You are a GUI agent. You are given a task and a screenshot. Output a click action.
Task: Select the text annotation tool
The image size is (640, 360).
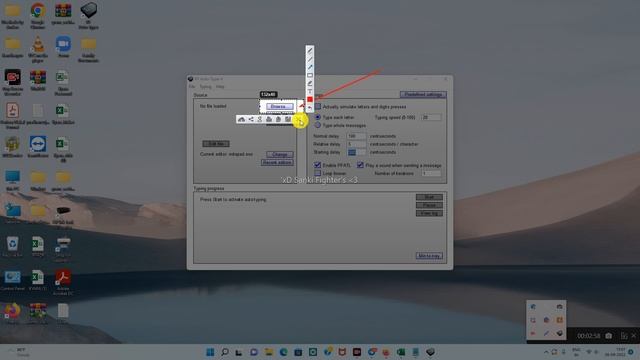(x=310, y=91)
